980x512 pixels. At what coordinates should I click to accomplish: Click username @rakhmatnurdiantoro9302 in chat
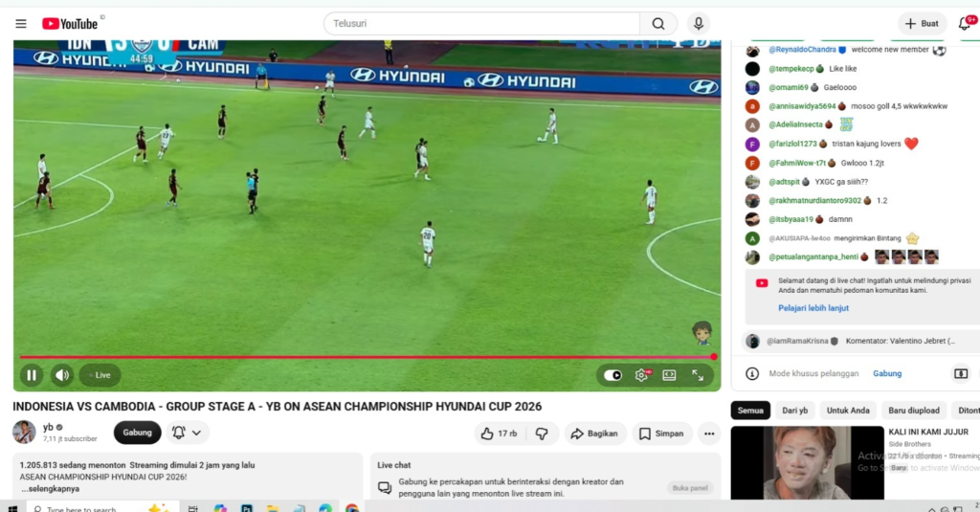click(x=815, y=201)
